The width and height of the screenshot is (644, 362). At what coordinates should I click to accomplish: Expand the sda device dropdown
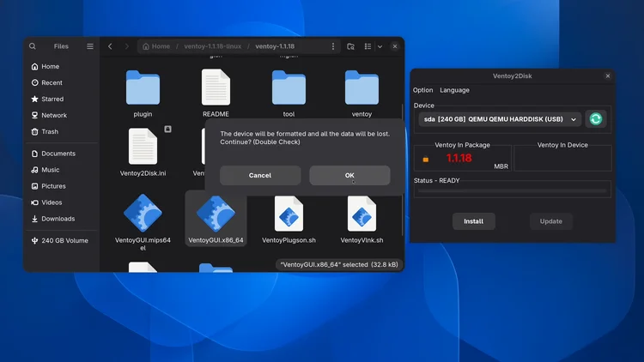(x=500, y=119)
